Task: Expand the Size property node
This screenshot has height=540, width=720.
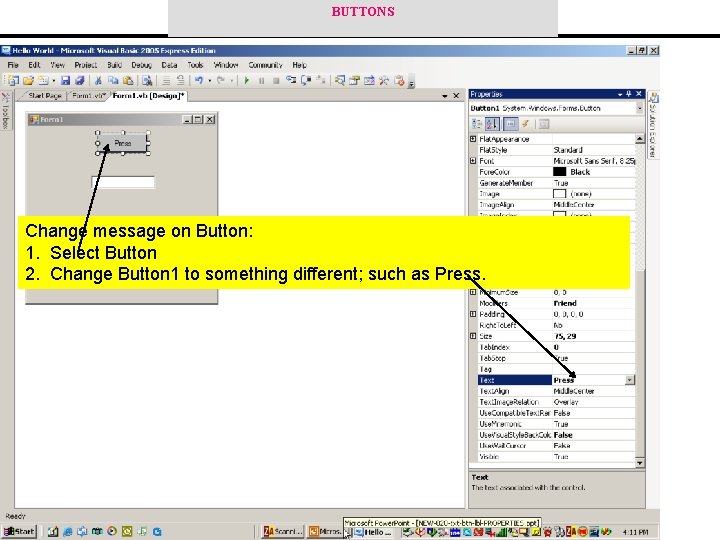Action: point(473,336)
